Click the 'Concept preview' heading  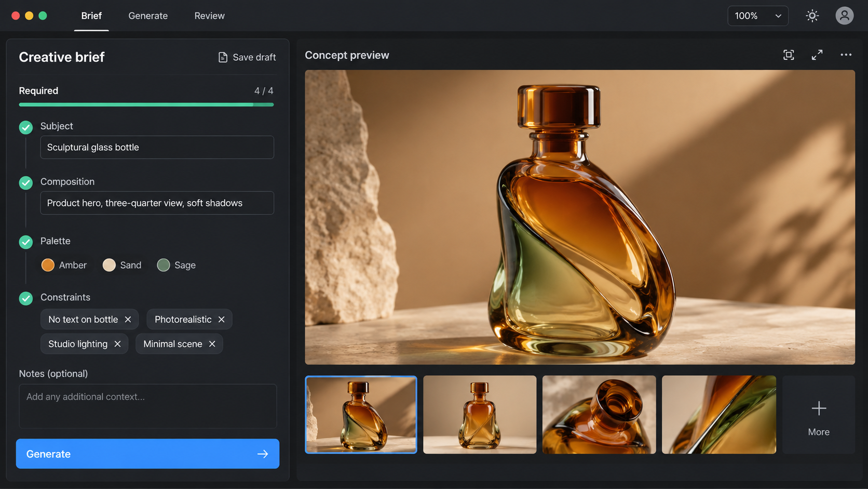tap(347, 55)
